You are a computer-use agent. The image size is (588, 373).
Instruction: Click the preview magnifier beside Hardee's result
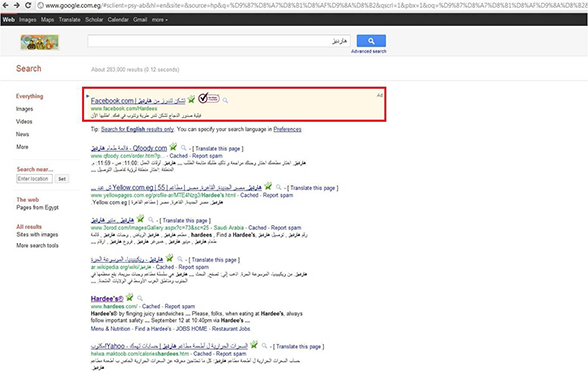pyautogui.click(x=140, y=298)
